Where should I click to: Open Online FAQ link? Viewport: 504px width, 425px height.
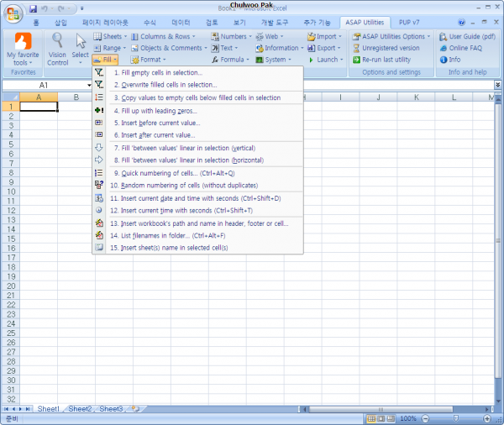coord(461,48)
